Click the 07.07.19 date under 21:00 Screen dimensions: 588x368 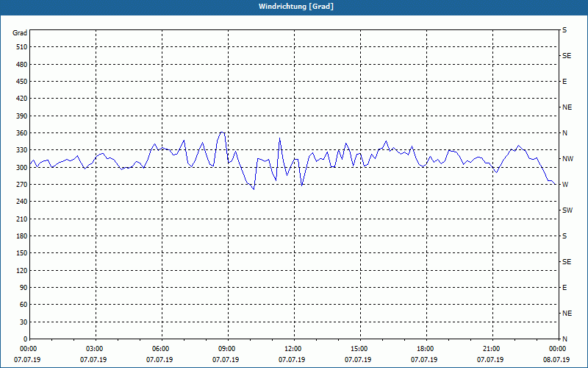(x=490, y=360)
